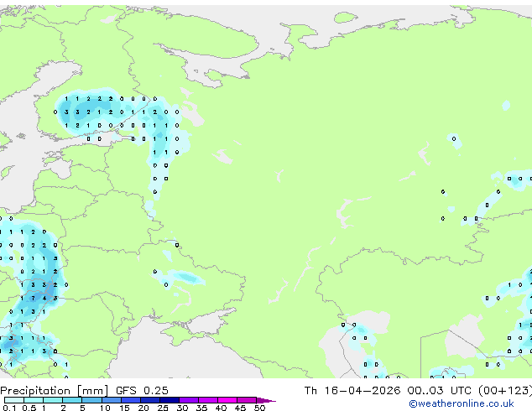This screenshot has width=532, height=411.
Task: Click the "0.1" legend scale label
Action: coord(9,408)
